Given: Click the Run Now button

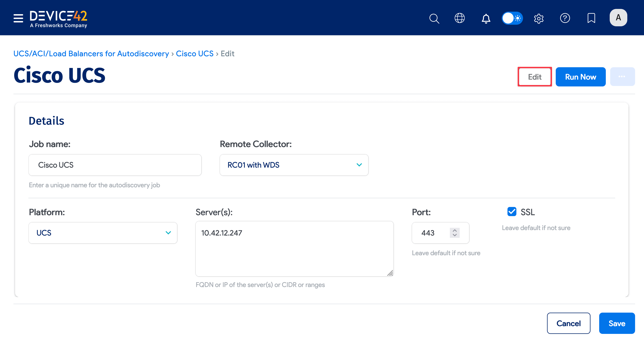Looking at the screenshot, I should coord(580,77).
